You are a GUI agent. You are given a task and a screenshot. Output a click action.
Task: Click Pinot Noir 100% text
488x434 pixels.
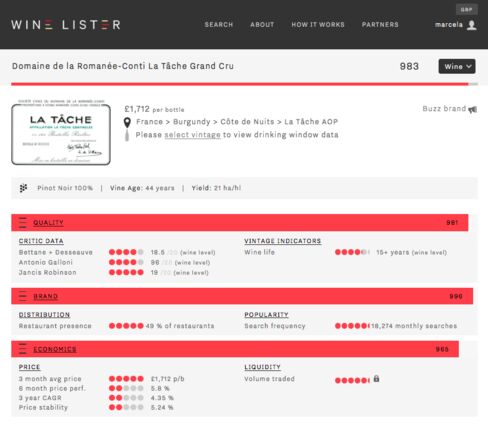(65, 188)
